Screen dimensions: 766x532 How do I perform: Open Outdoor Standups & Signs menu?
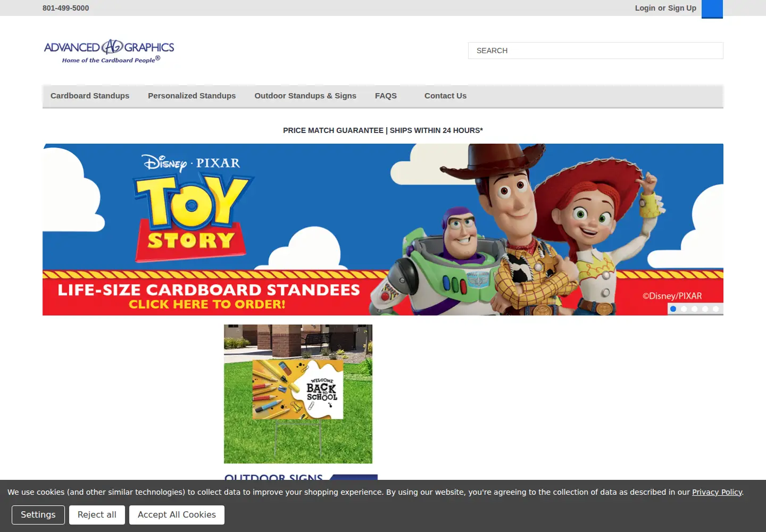(305, 96)
